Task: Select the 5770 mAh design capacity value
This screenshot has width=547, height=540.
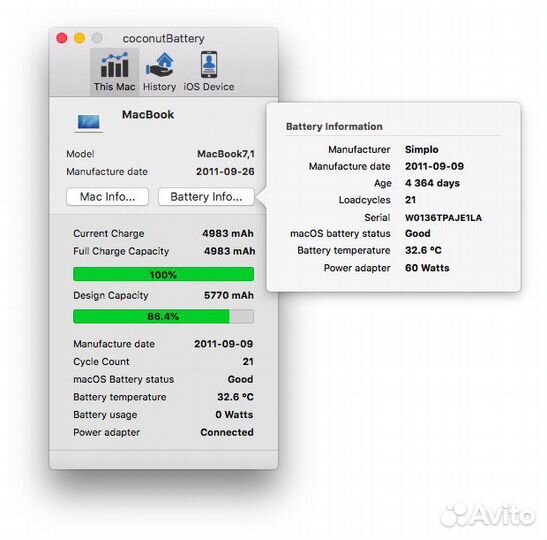Action: [x=229, y=295]
